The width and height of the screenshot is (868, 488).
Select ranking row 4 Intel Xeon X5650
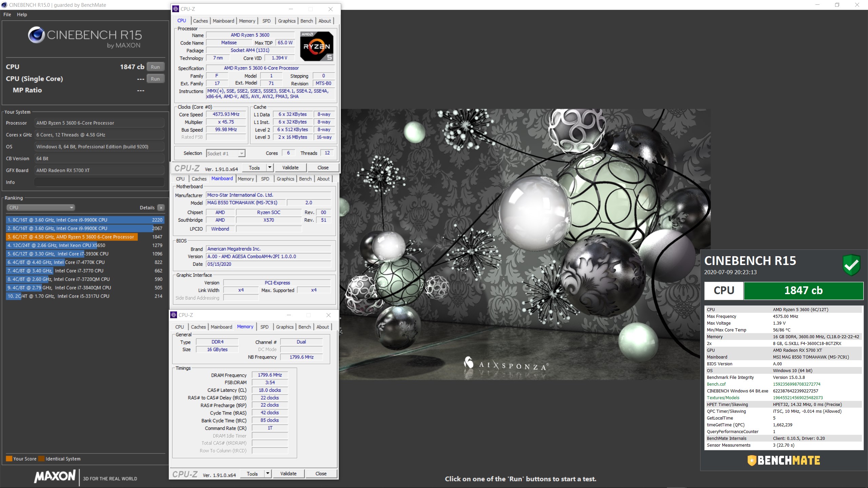(85, 245)
